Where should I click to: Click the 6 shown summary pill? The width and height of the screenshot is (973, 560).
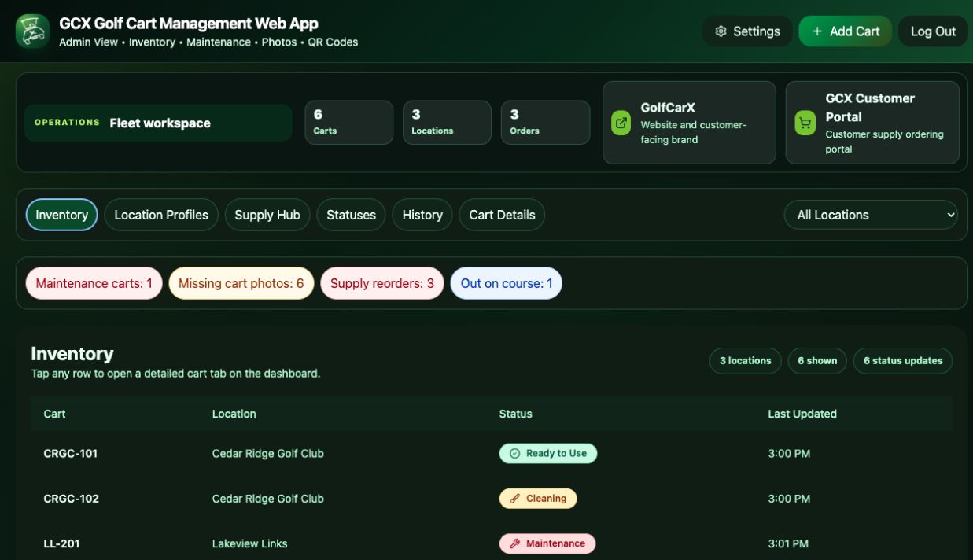click(817, 361)
